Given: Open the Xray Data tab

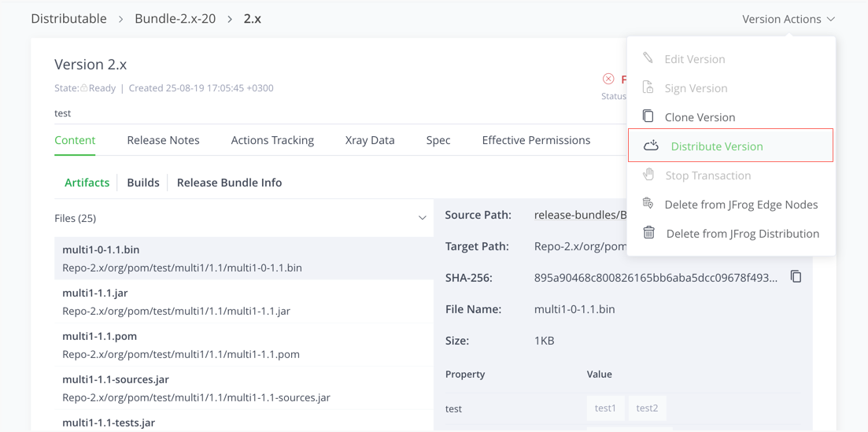Looking at the screenshot, I should (x=370, y=140).
